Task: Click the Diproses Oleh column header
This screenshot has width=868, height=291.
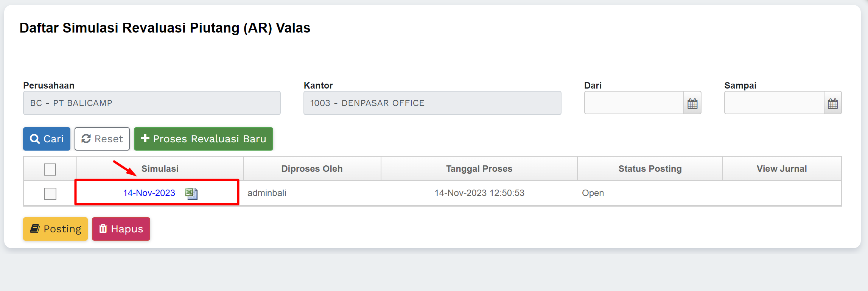Action: pyautogui.click(x=312, y=169)
